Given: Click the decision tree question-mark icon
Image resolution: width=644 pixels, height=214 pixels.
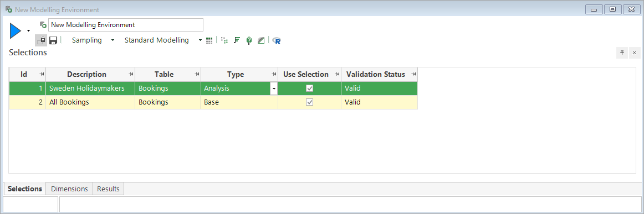Looking at the screenshot, I should pos(248,40).
